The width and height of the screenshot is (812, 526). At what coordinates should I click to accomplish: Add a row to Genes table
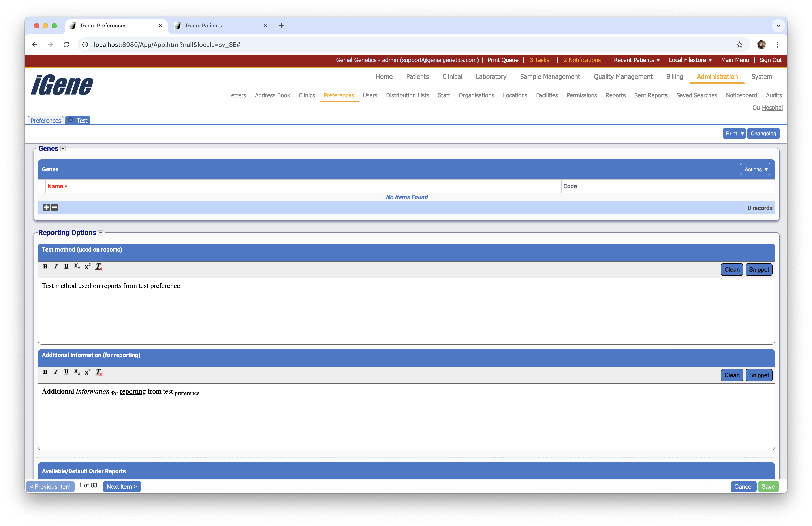(46, 207)
